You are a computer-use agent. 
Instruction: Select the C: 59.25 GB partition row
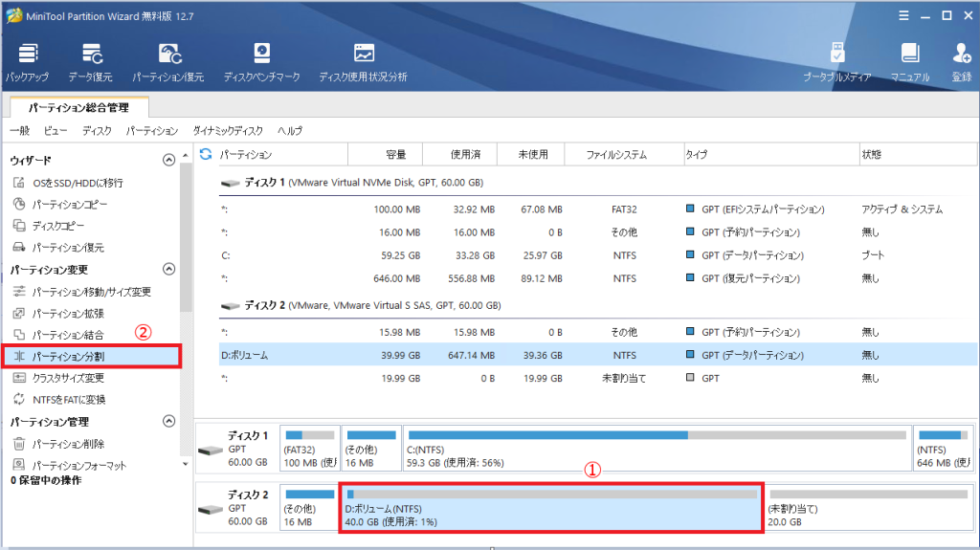[x=598, y=255]
